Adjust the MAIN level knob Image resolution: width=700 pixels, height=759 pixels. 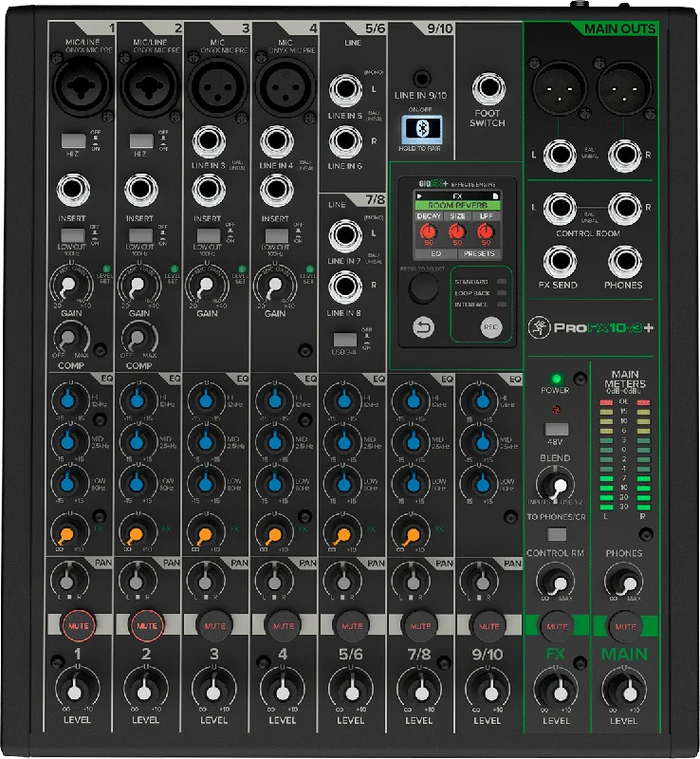click(x=625, y=691)
